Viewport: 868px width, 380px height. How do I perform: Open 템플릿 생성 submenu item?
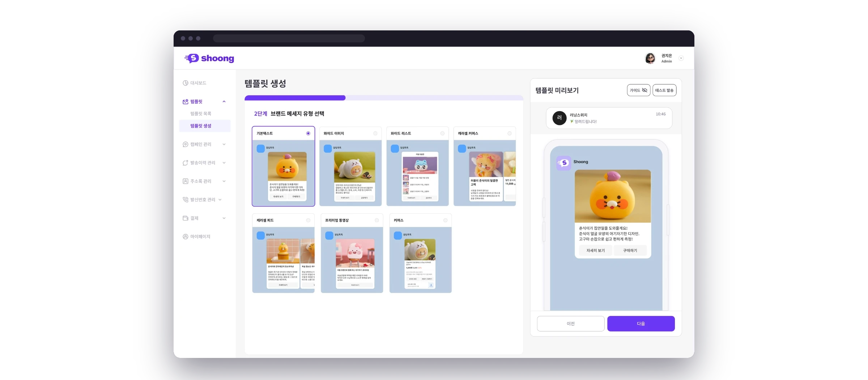tap(205, 126)
